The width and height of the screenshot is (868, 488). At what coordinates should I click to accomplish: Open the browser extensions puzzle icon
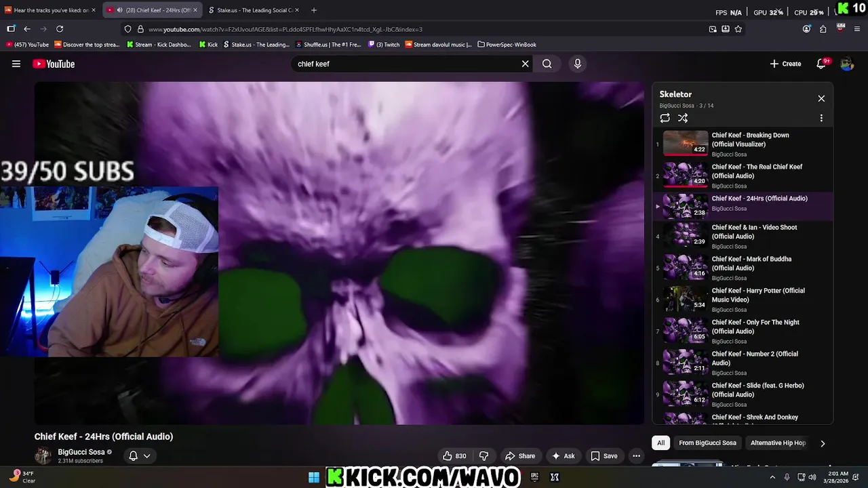(x=823, y=29)
